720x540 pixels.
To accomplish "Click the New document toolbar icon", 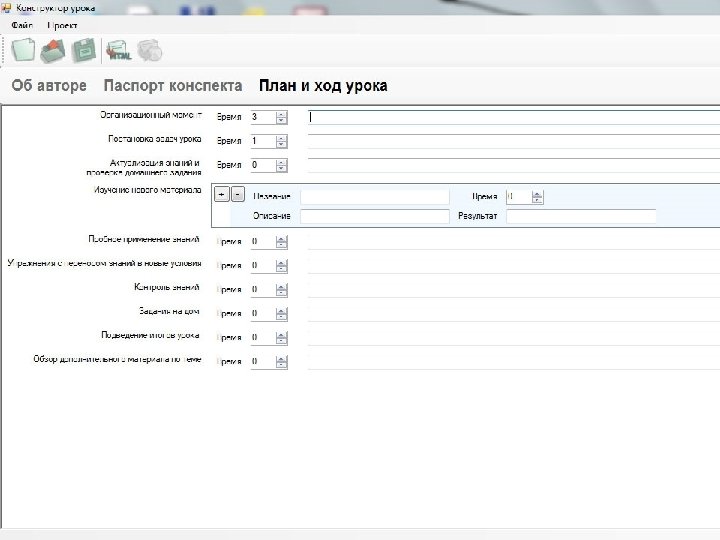I will click(x=23, y=50).
